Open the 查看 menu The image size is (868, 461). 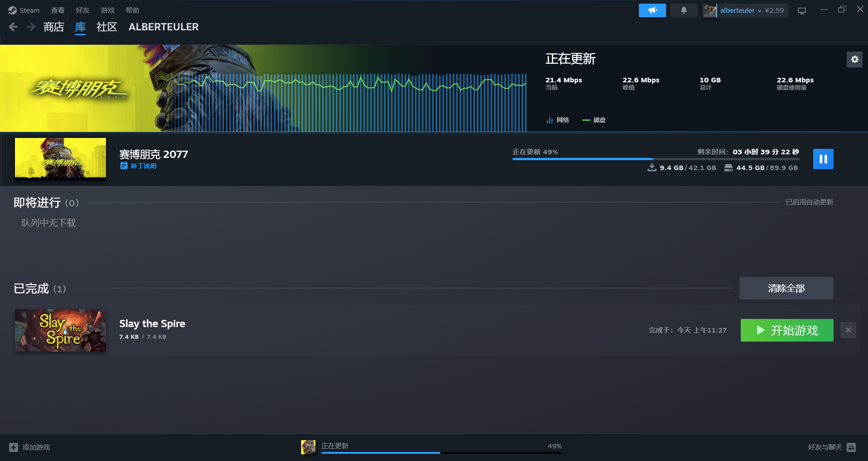58,10
